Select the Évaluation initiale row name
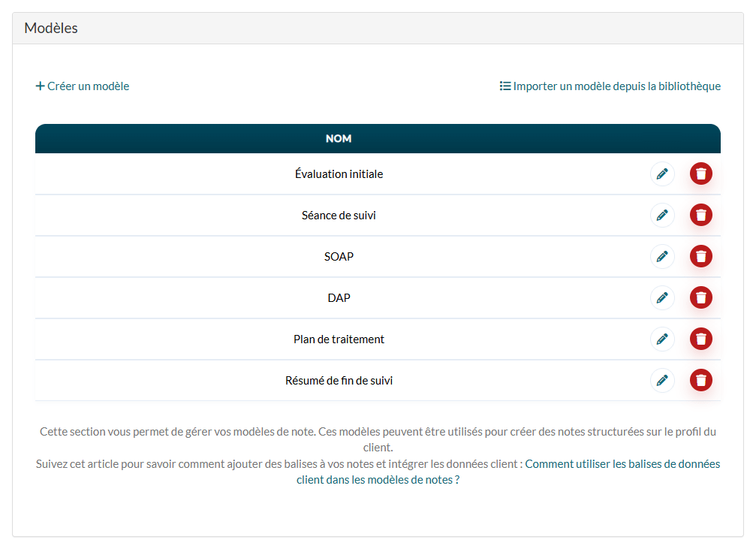 (339, 174)
